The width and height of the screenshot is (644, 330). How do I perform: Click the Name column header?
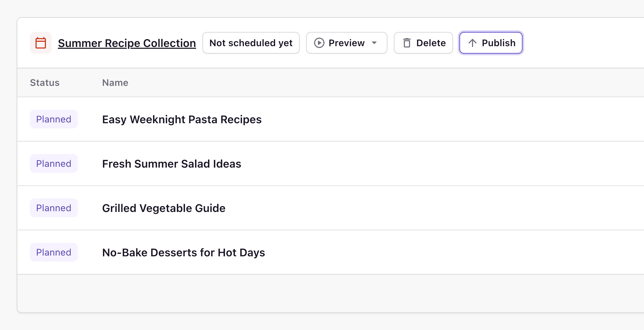115,82
